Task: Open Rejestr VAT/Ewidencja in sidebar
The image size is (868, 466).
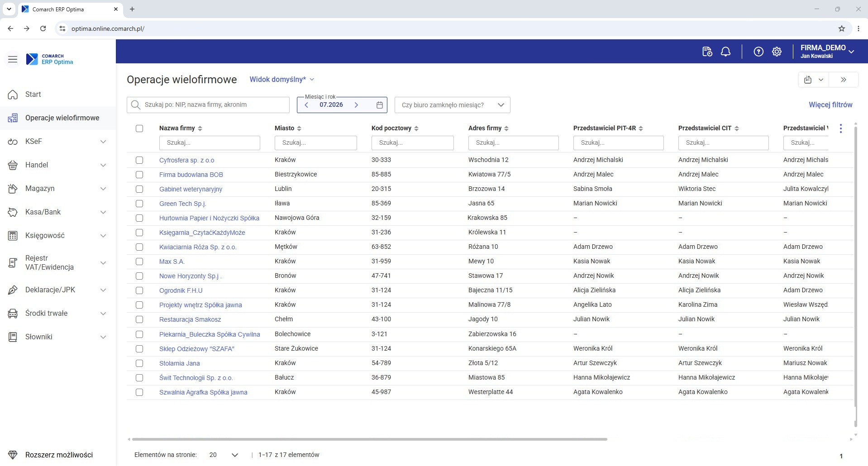Action: click(58, 263)
